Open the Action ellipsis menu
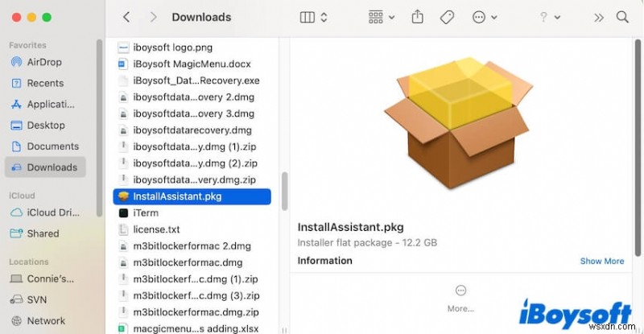The width and height of the screenshot is (644, 334). tap(485, 17)
